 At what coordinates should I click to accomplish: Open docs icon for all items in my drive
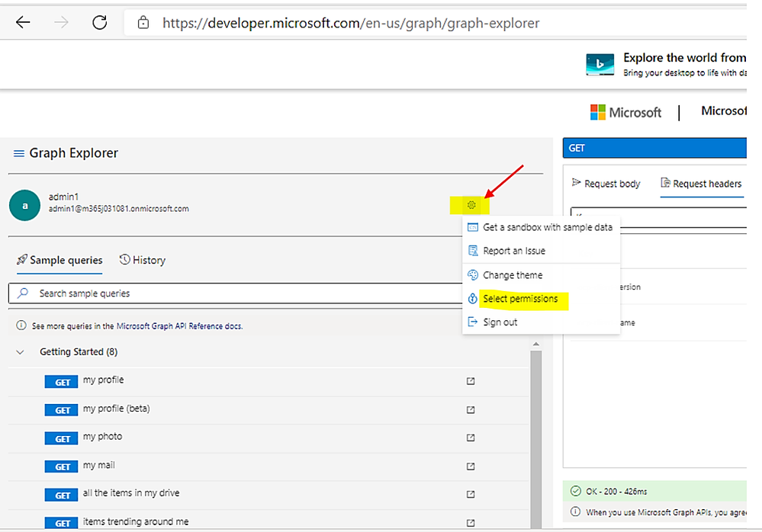(471, 494)
